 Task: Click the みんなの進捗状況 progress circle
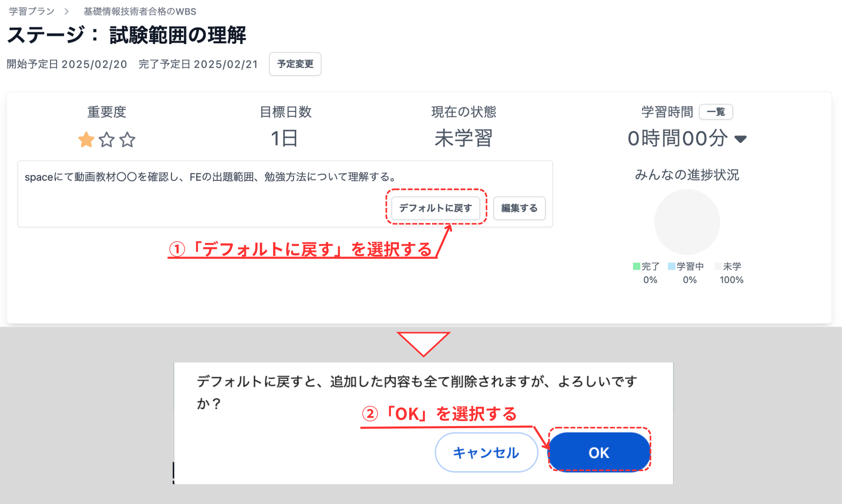[686, 221]
